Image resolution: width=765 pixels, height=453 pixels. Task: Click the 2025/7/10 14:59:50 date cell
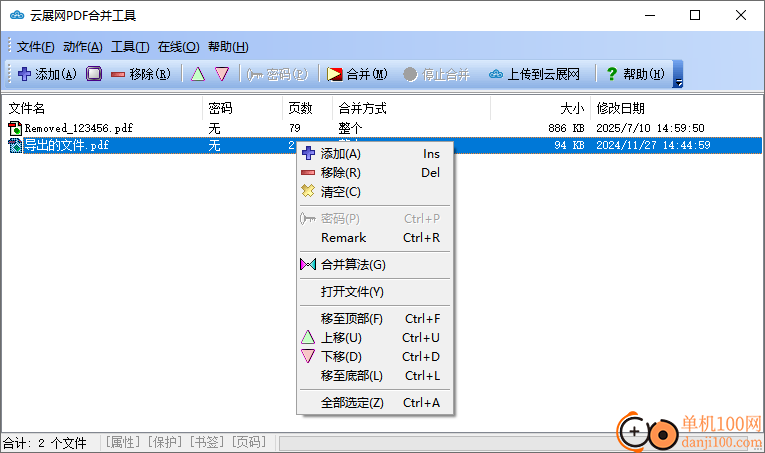pyautogui.click(x=650, y=128)
